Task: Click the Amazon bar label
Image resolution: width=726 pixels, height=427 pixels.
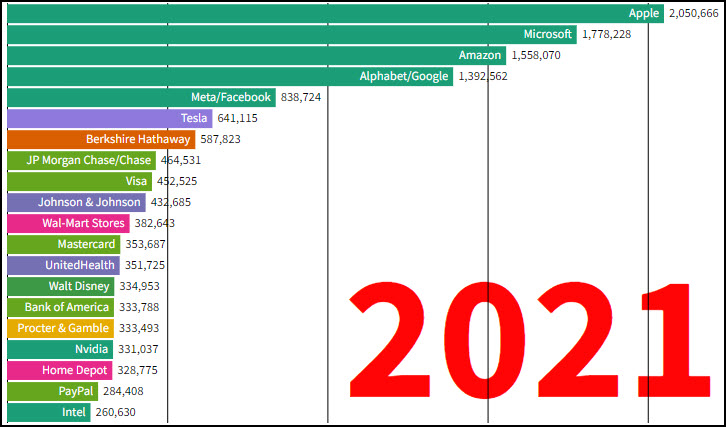Action: pyautogui.click(x=480, y=55)
